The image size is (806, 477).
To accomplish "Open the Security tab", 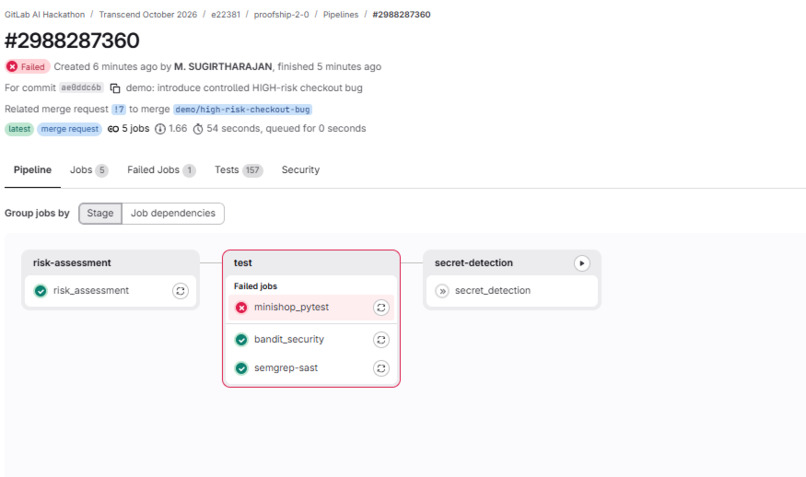I will point(300,170).
